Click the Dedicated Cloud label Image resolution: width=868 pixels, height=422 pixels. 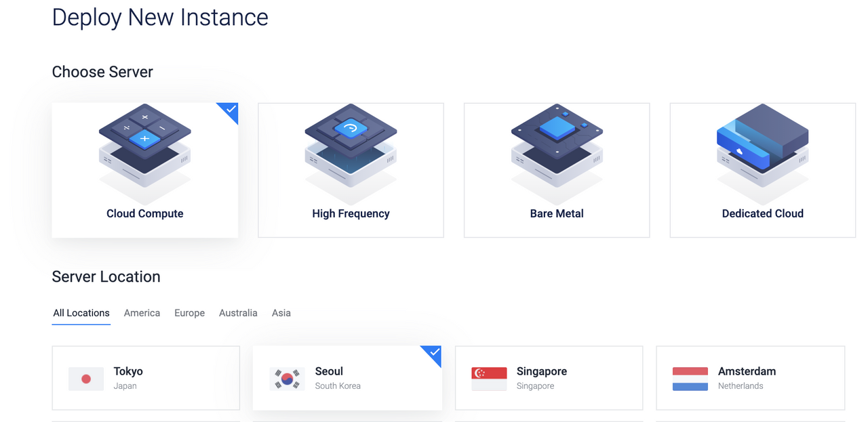[763, 213]
